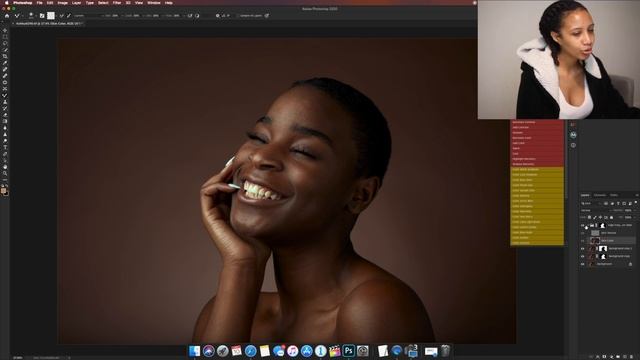Image resolution: width=640 pixels, height=360 pixels.
Task: Click the first yellow action row
Action: [537, 169]
